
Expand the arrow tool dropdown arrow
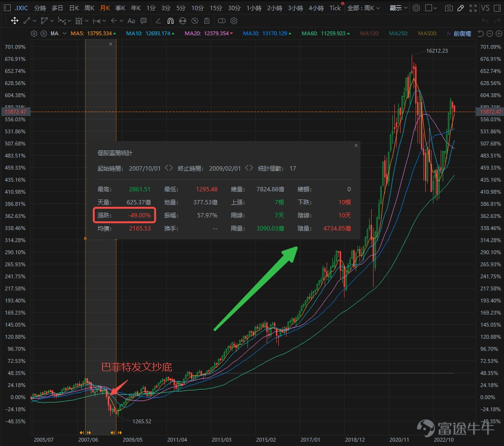(121, 21)
